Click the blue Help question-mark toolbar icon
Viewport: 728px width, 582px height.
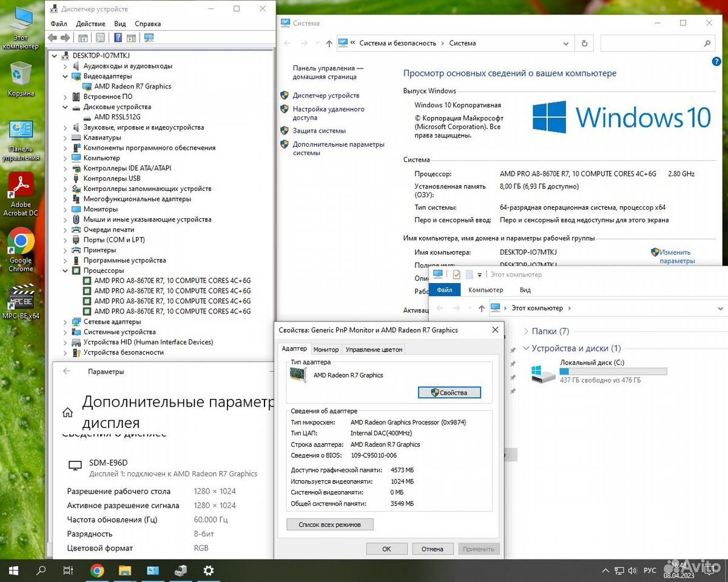[x=118, y=38]
